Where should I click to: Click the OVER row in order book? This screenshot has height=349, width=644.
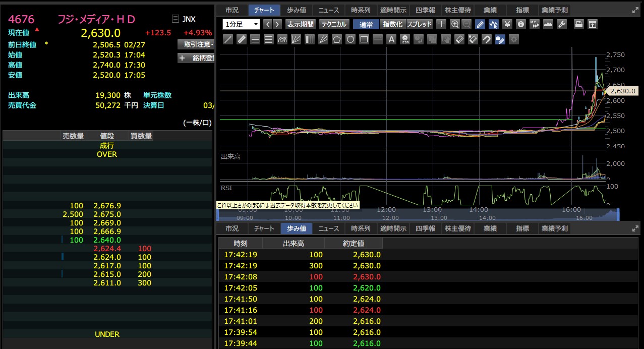pos(107,154)
